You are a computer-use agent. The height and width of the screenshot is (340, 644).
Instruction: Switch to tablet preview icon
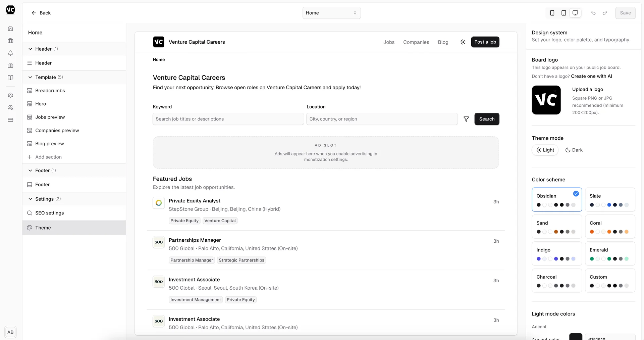(x=564, y=13)
